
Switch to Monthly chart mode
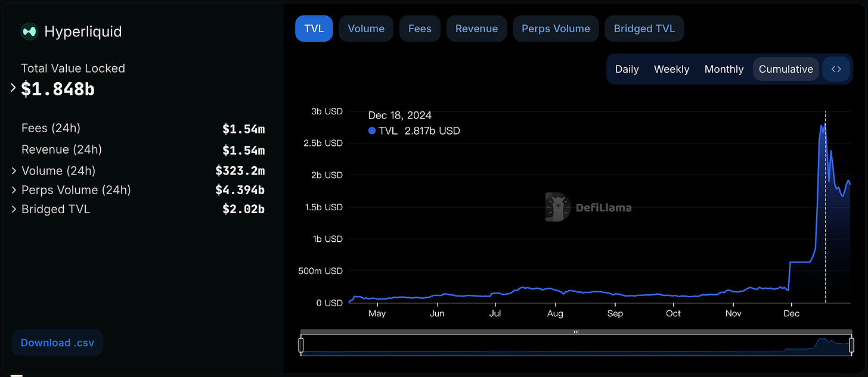pos(724,69)
